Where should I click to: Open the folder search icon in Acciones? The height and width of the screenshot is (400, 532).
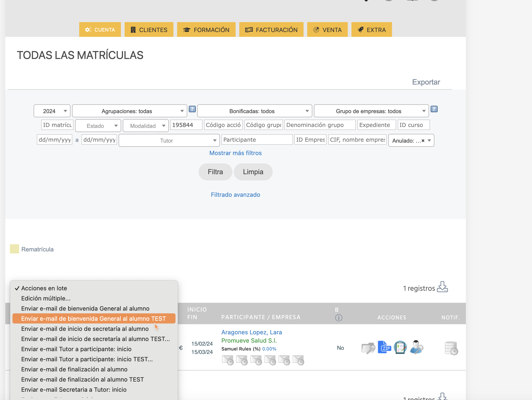point(368,348)
